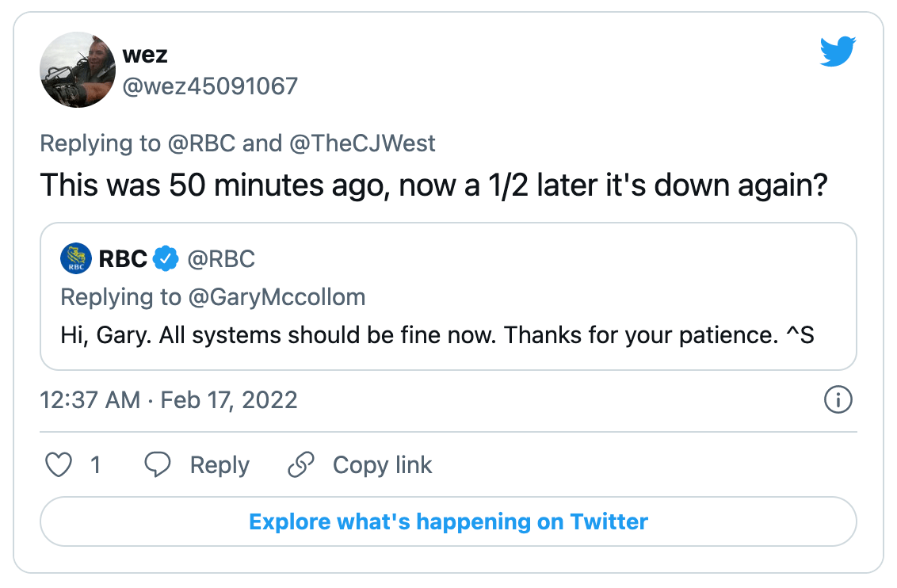Click the "Reply" text label
Image resolution: width=897 pixels, height=588 pixels.
[219, 465]
